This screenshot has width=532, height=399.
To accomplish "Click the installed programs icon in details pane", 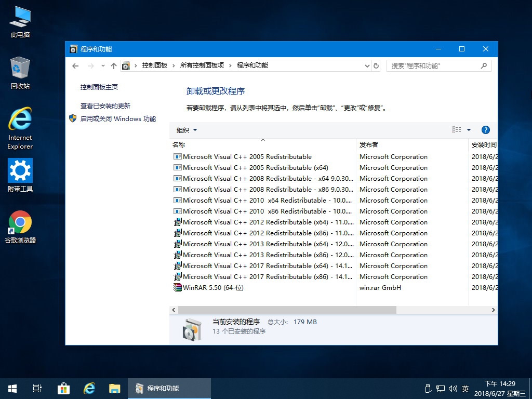I will [x=192, y=329].
